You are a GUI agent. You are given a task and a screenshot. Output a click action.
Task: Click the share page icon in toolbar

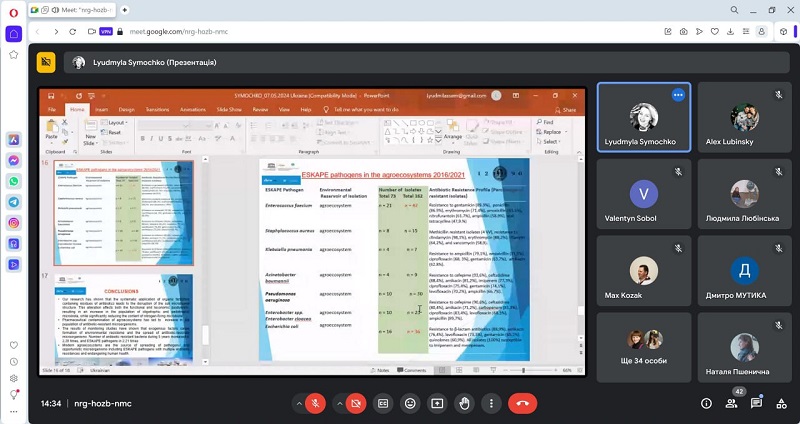tap(668, 32)
